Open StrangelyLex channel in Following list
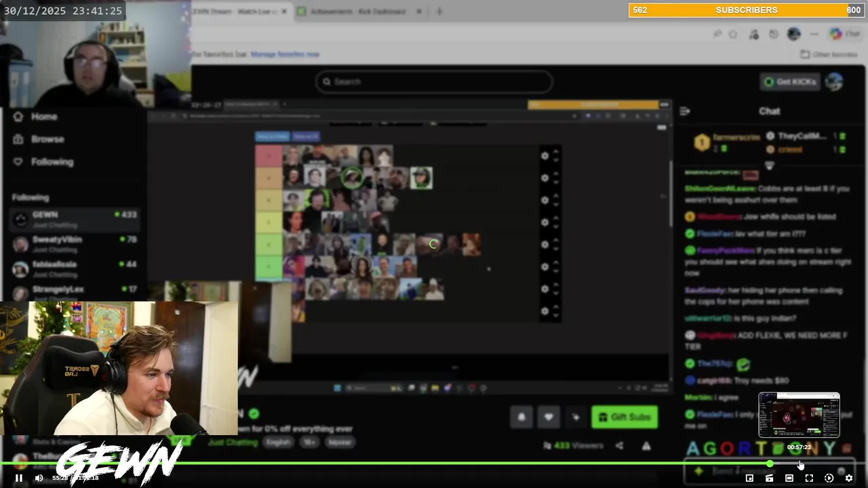The image size is (868, 488). click(x=75, y=293)
